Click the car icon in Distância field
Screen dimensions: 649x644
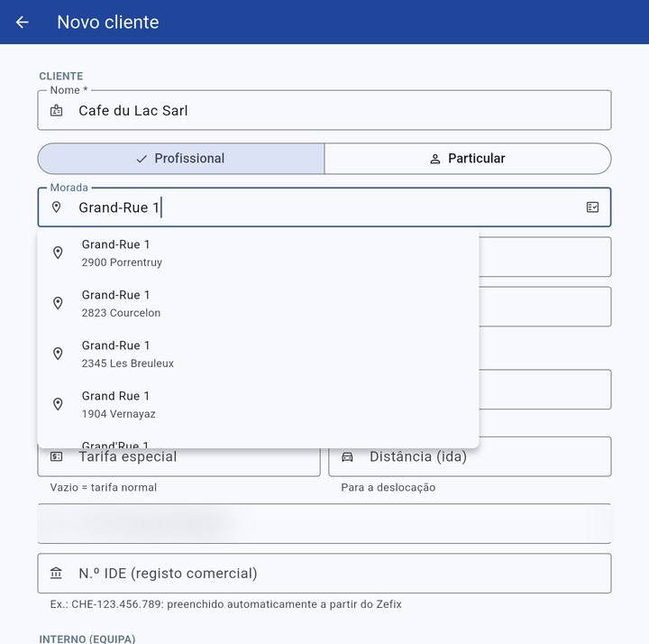click(x=347, y=456)
